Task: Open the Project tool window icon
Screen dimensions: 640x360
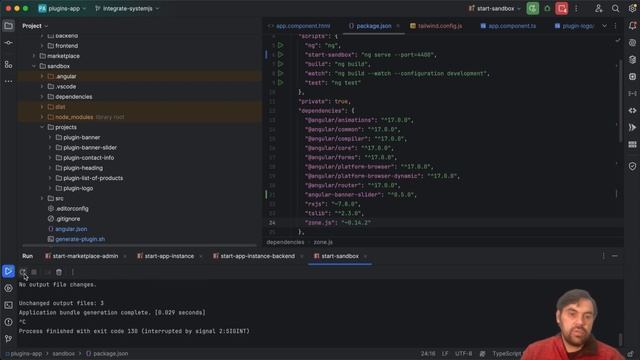Action: point(8,26)
